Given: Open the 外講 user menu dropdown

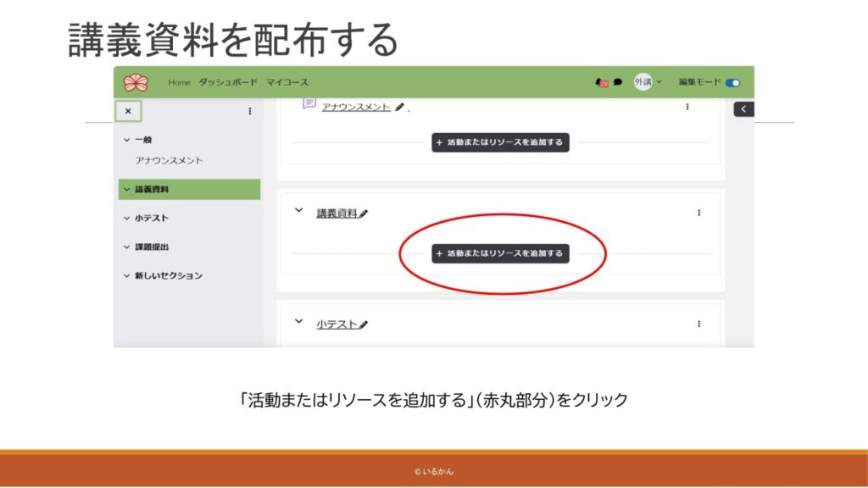Looking at the screenshot, I should pyautogui.click(x=648, y=82).
